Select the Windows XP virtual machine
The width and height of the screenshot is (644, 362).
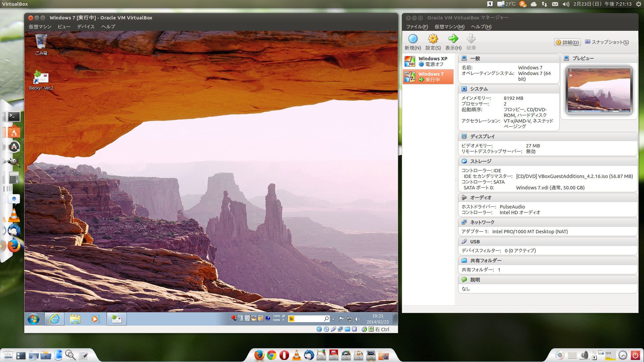pyautogui.click(x=428, y=61)
